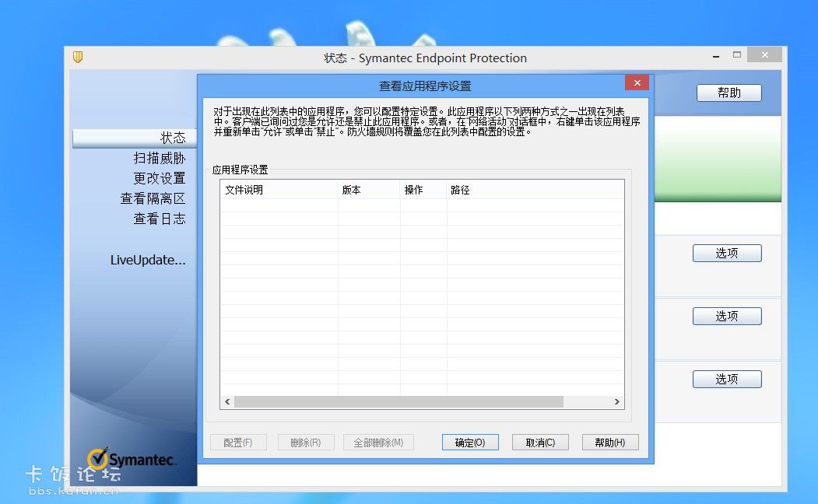Click the 确定(O) button
Screen dimensions: 818x504
[470, 443]
